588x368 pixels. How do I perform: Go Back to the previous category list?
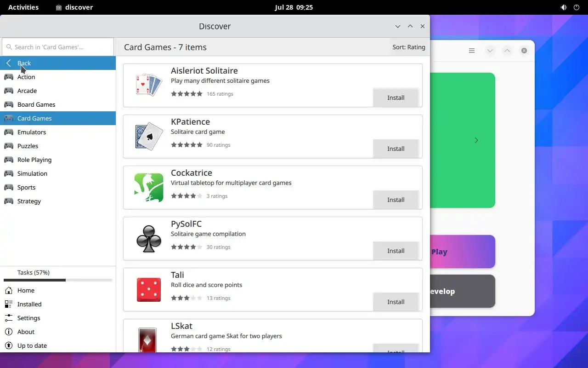(x=58, y=63)
